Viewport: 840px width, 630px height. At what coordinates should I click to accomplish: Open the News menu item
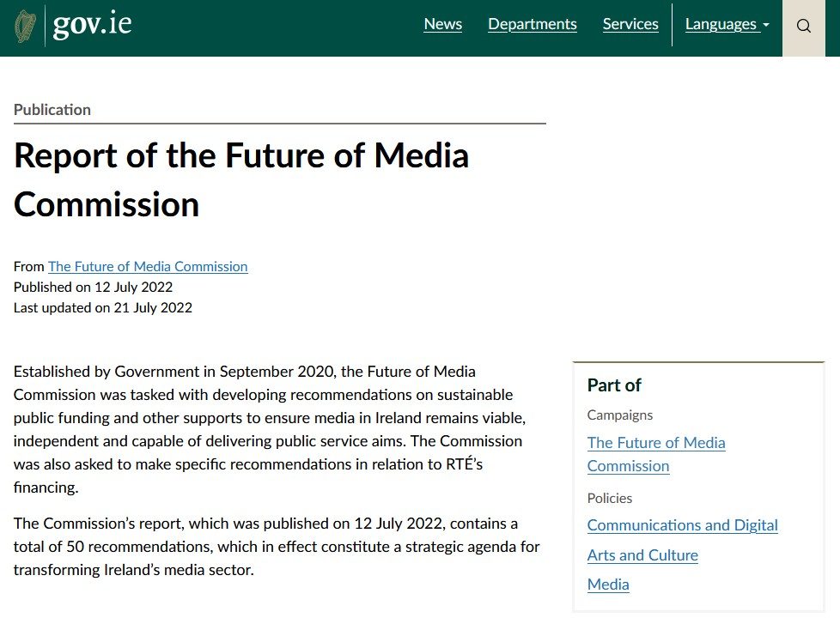pyautogui.click(x=442, y=23)
